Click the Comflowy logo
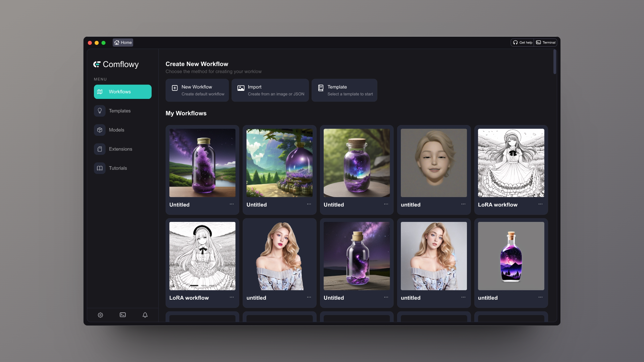Viewport: 644px width, 362px height. (116, 64)
